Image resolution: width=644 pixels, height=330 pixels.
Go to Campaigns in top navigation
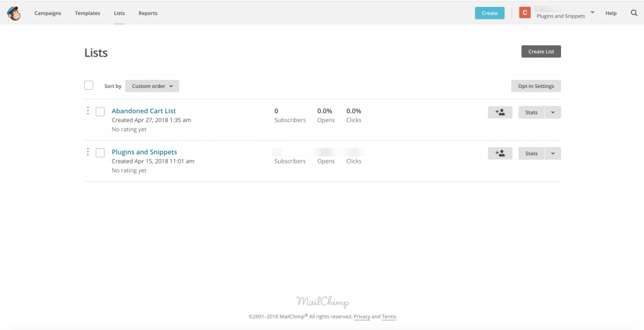[x=48, y=13]
